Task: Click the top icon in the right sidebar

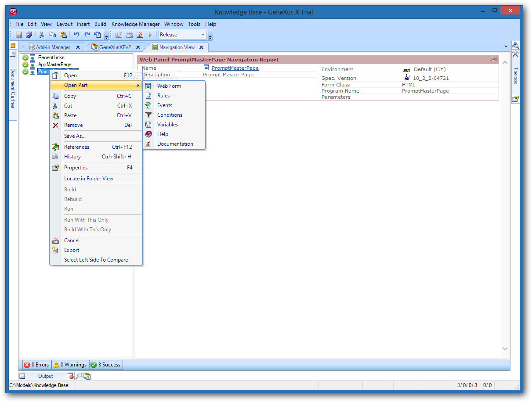Action: tap(515, 45)
